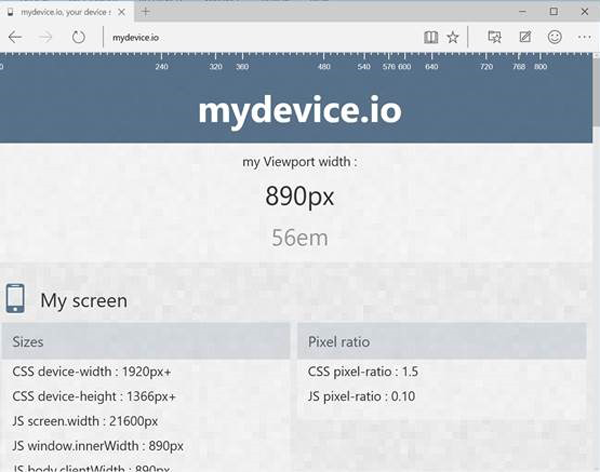
Task: Open the More actions ellipsis menu
Action: [584, 37]
